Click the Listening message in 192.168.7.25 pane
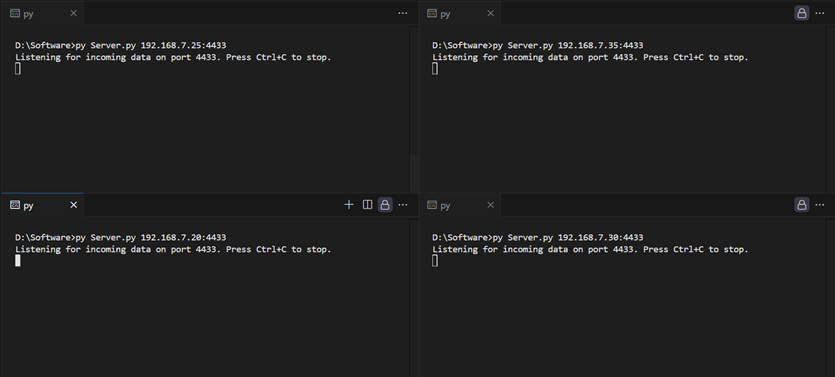The height and width of the screenshot is (377, 835). [173, 57]
